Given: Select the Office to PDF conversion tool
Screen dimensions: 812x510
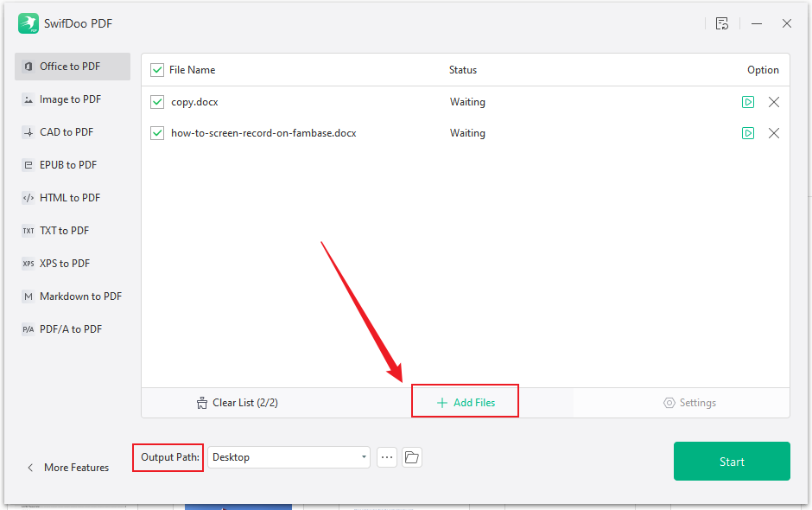Looking at the screenshot, I should point(72,66).
